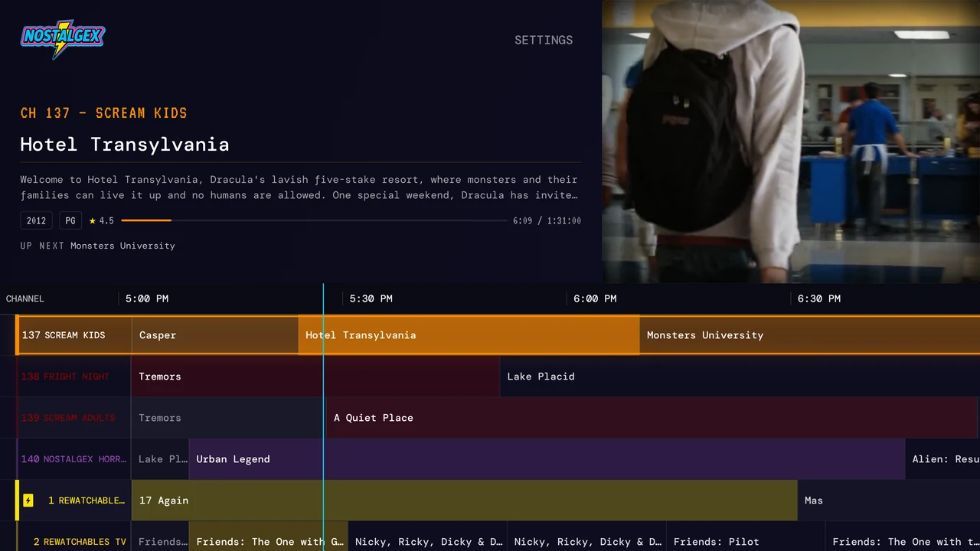
Task: Select the Mas... program after 17 Again
Action: [889, 500]
